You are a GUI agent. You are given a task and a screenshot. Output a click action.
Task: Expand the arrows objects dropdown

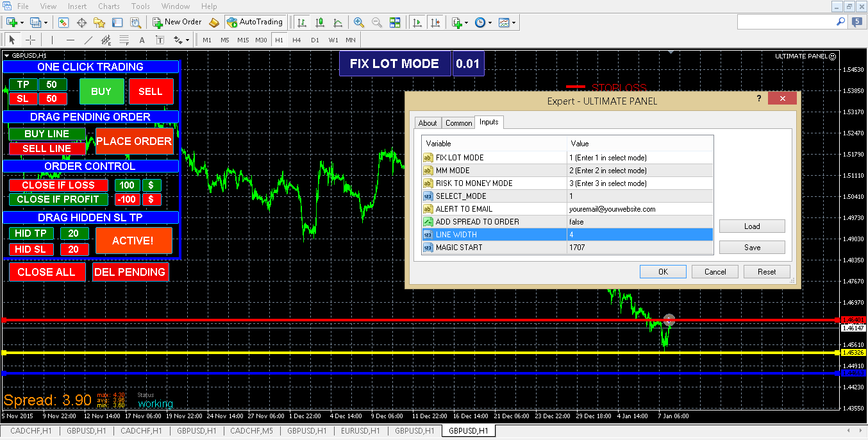coord(187,40)
